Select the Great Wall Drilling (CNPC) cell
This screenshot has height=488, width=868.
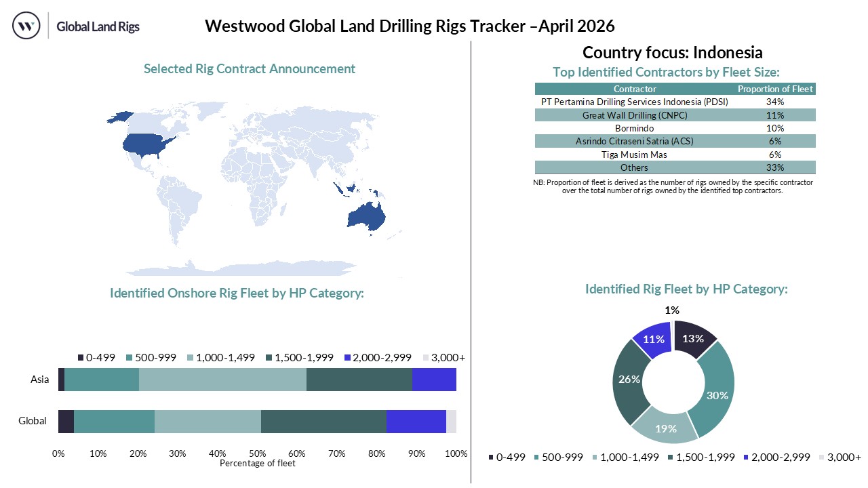pyautogui.click(x=635, y=115)
